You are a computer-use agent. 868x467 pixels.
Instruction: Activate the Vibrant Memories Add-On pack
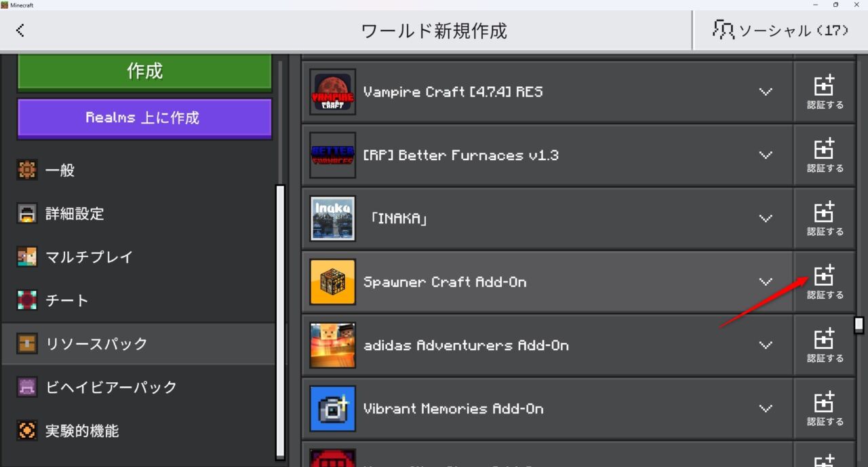click(825, 409)
